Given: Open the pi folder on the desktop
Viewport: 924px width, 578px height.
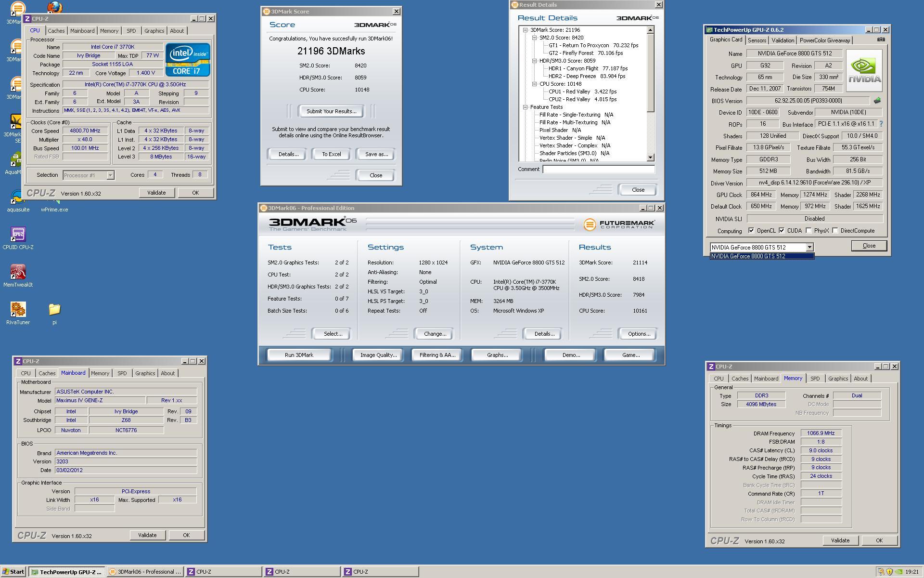Looking at the screenshot, I should (54, 314).
